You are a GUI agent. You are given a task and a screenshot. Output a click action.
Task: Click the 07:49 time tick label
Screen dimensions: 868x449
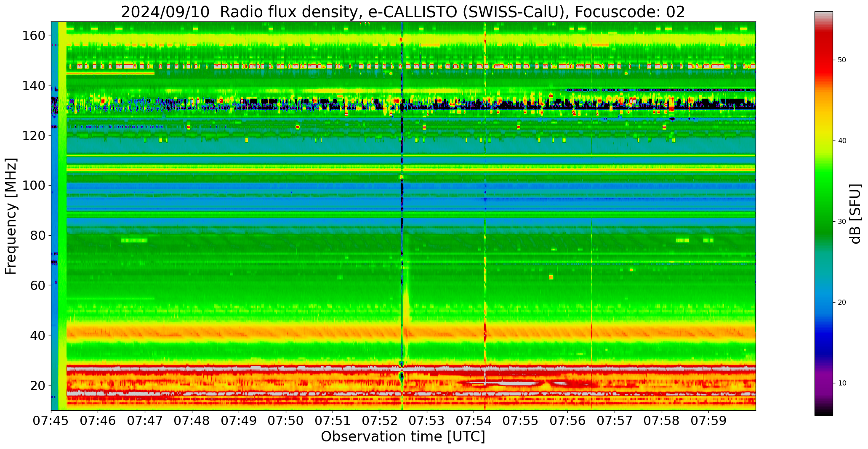[x=239, y=421]
